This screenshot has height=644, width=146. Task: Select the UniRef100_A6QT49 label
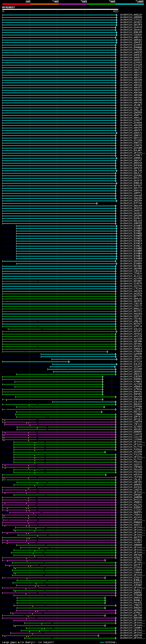(x=131, y=635)
